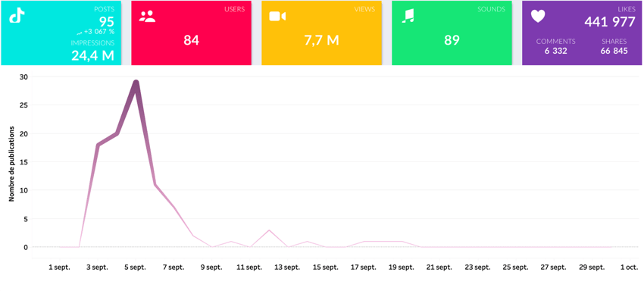The height and width of the screenshot is (291, 644).
Task: Click the 24,4 M impressions value
Action: tap(93, 55)
